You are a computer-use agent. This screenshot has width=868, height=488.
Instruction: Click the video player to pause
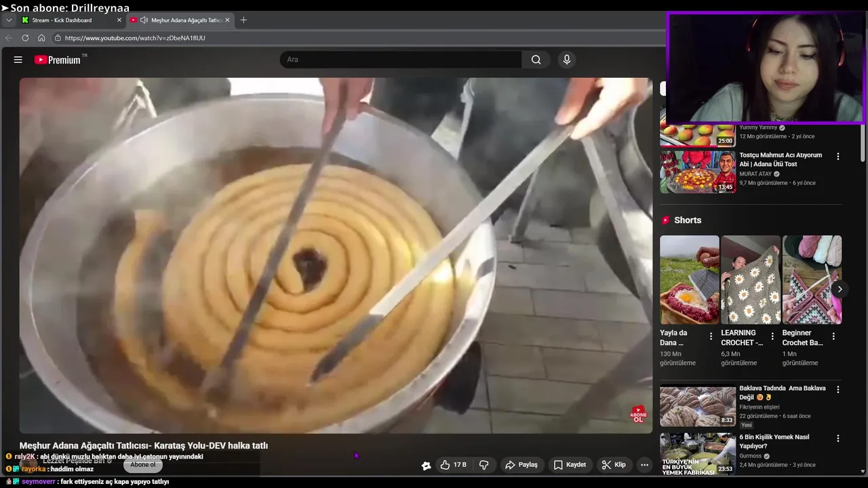[x=336, y=256]
